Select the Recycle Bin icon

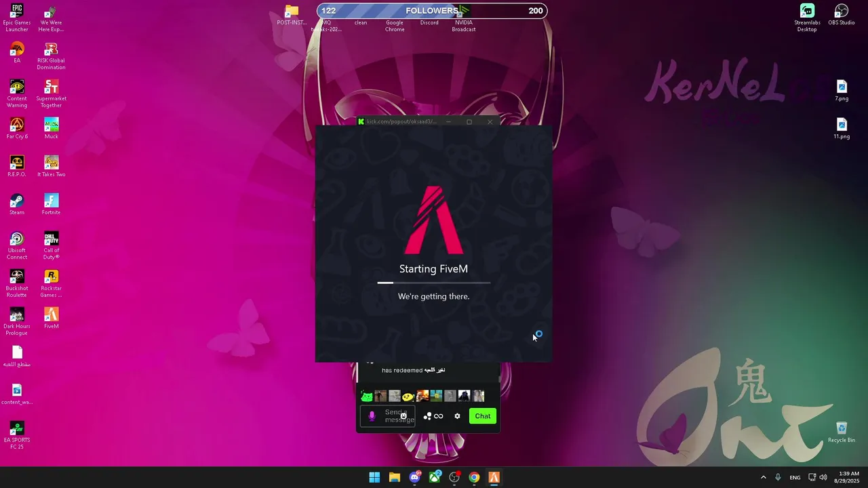(x=842, y=432)
